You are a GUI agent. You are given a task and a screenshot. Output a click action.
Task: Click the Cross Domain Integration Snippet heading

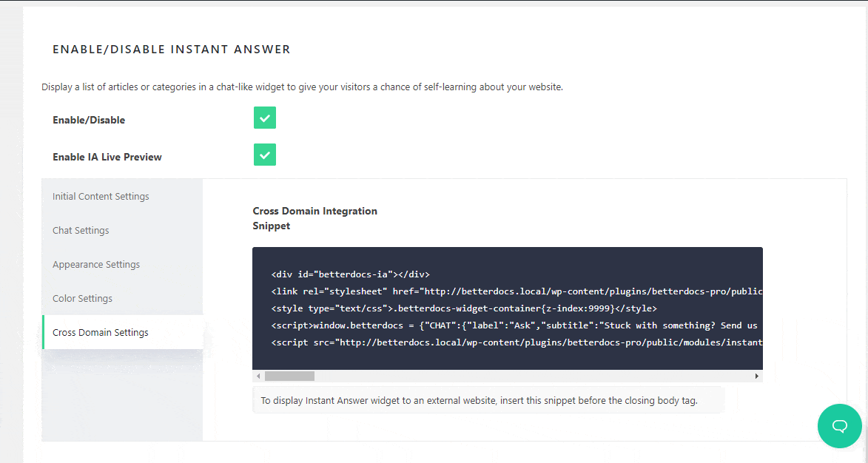tap(314, 218)
